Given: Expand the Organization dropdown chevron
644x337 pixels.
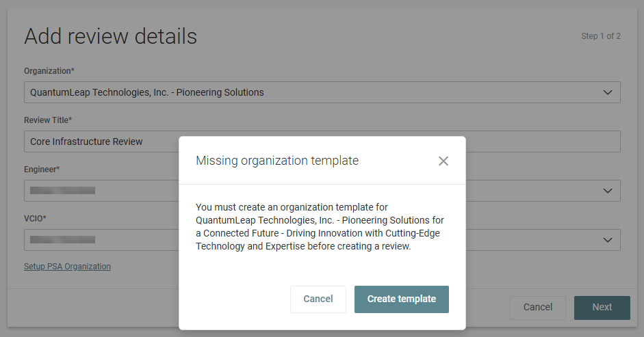Looking at the screenshot, I should 607,92.
